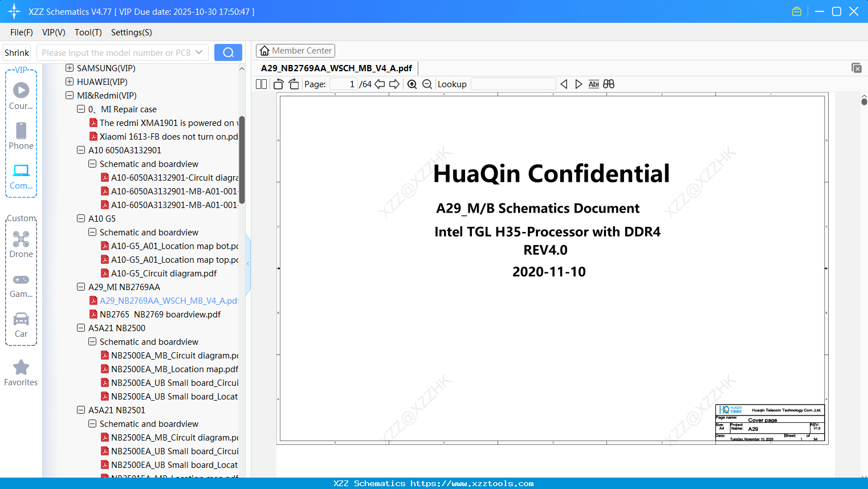Rotate the page counterclockwise
The height and width of the screenshot is (489, 868).
(279, 84)
